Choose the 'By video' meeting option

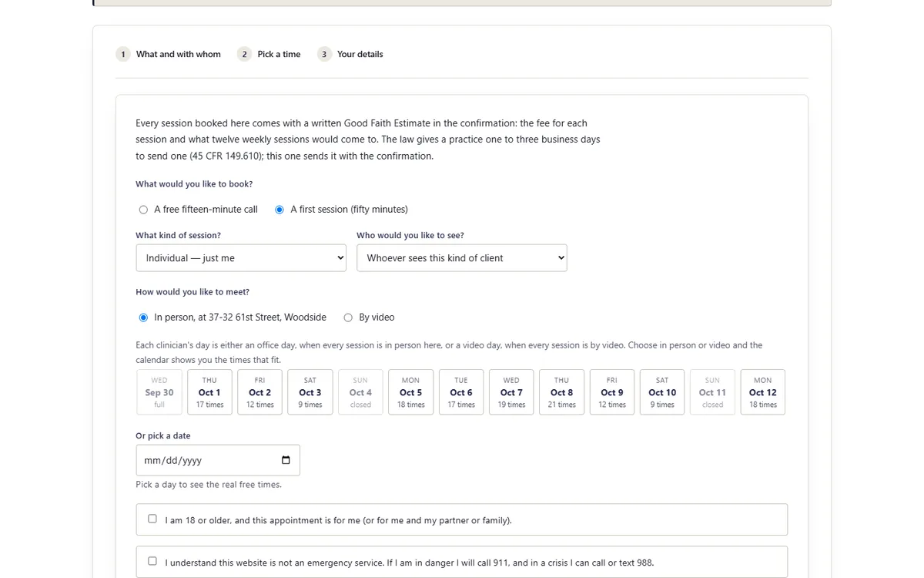click(348, 318)
